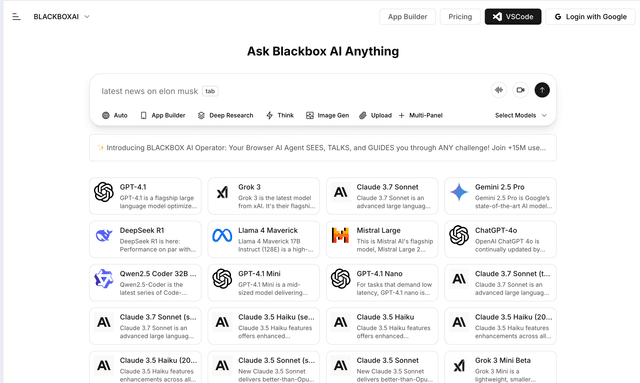Click the VSCode button

pyautogui.click(x=513, y=17)
